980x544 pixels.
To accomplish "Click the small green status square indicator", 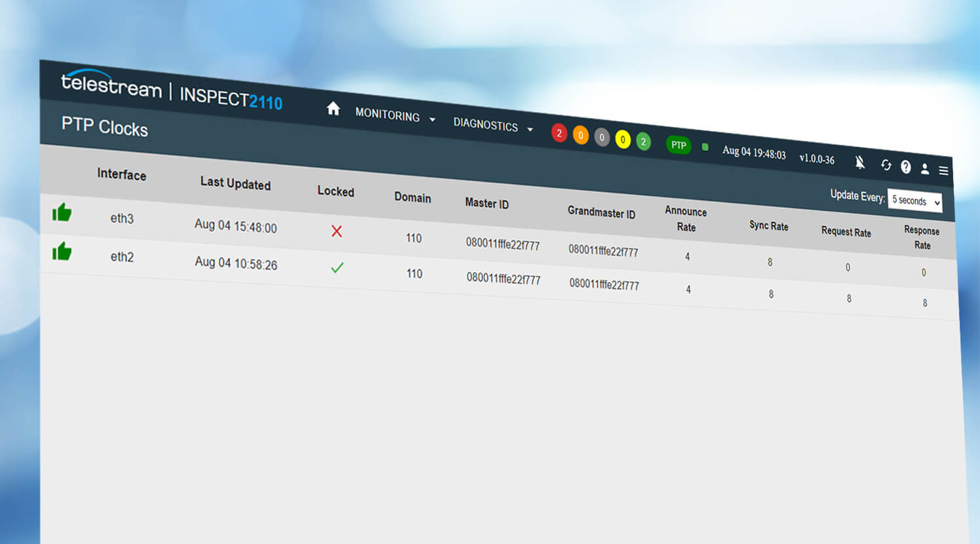I will point(705,147).
